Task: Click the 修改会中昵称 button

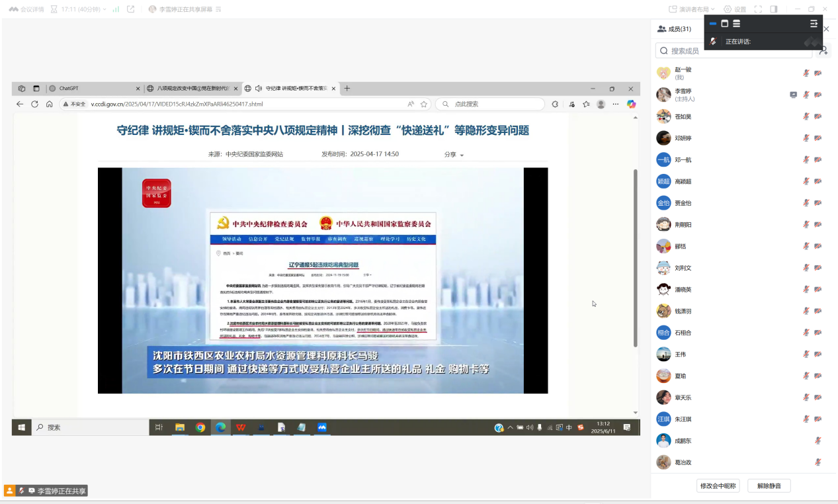Action: click(718, 486)
